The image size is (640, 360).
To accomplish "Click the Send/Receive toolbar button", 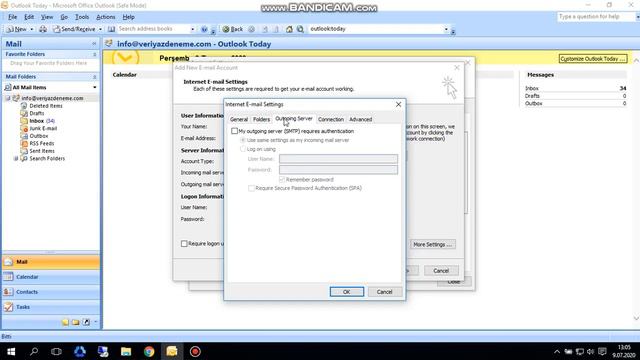I will coord(74,29).
